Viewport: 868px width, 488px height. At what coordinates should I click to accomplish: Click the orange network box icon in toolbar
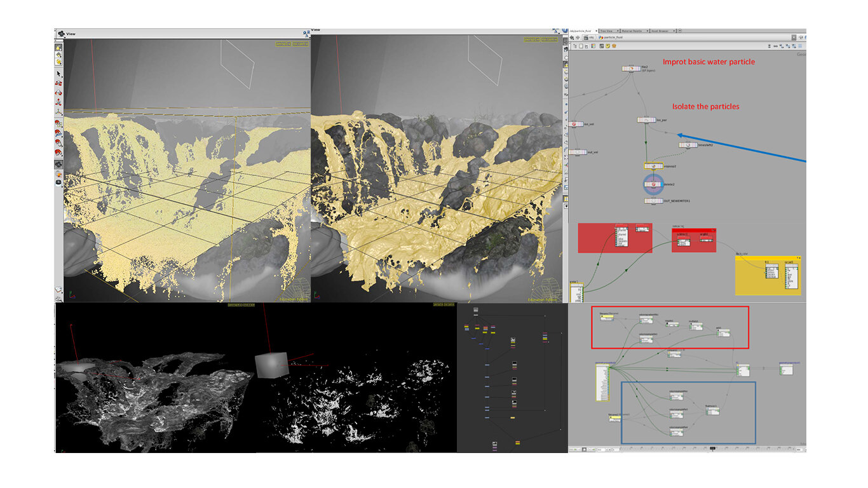pos(614,46)
